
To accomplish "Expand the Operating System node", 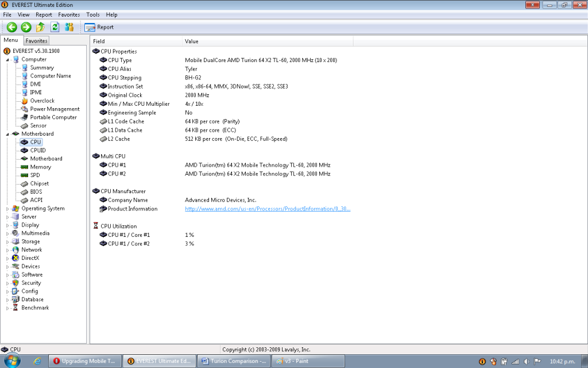I will point(7,209).
